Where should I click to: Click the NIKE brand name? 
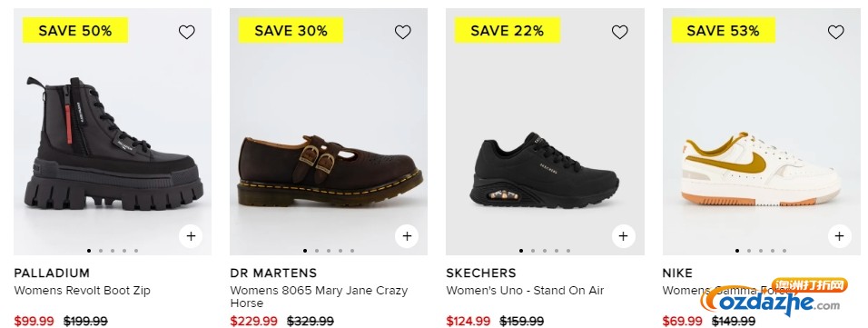pyautogui.click(x=677, y=273)
